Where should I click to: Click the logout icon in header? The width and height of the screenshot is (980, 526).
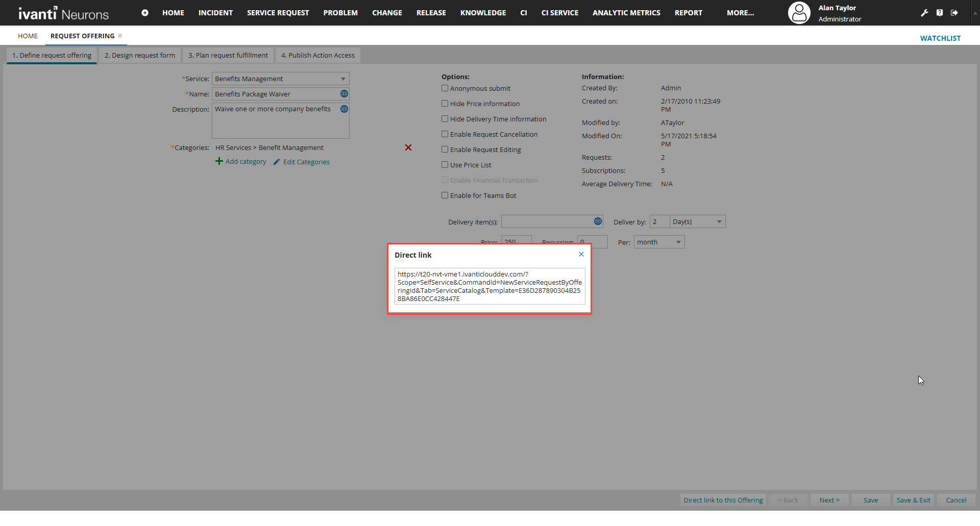coord(954,13)
